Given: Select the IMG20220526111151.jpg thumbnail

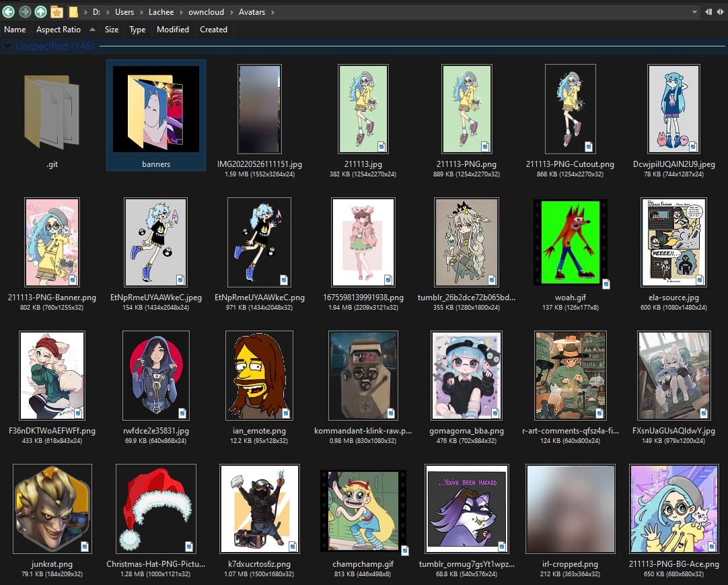Looking at the screenshot, I should coord(260,109).
